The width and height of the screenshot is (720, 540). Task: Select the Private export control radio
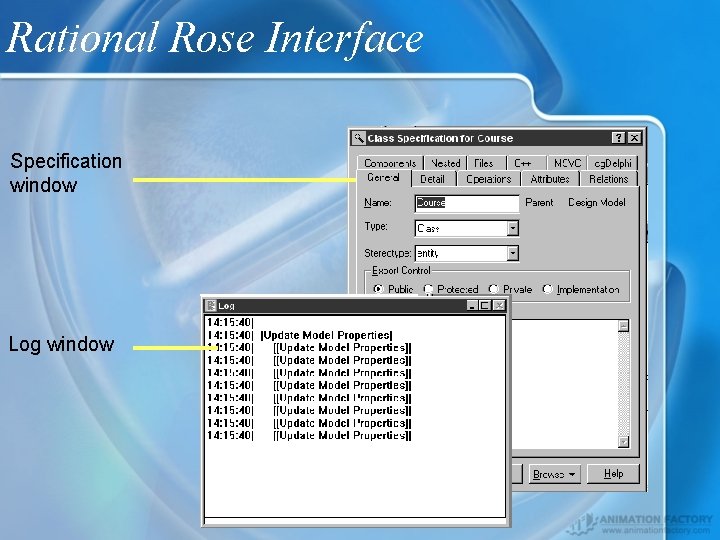494,289
